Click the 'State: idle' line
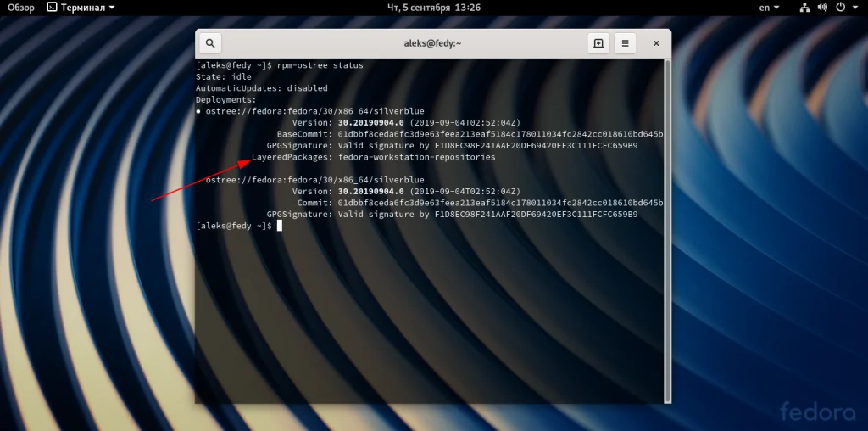 224,77
